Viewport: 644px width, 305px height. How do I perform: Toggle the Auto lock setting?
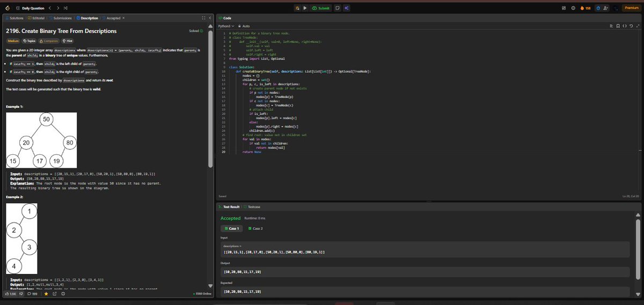[244, 26]
